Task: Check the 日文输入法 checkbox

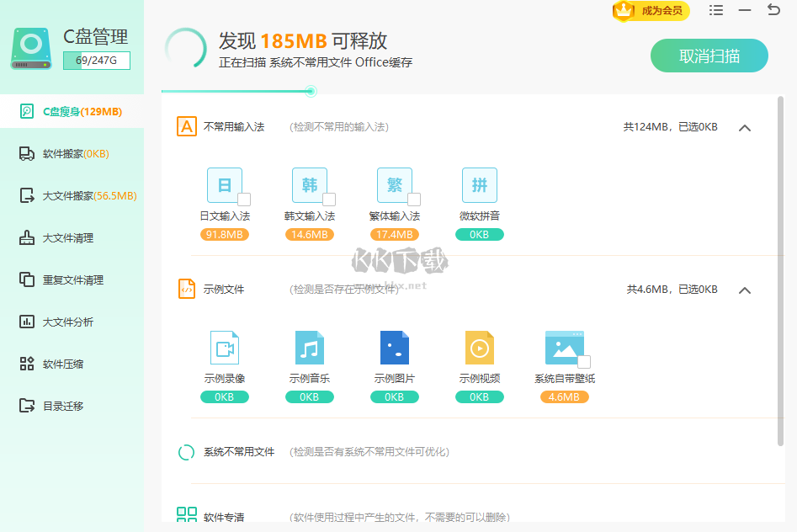Action: [x=243, y=200]
